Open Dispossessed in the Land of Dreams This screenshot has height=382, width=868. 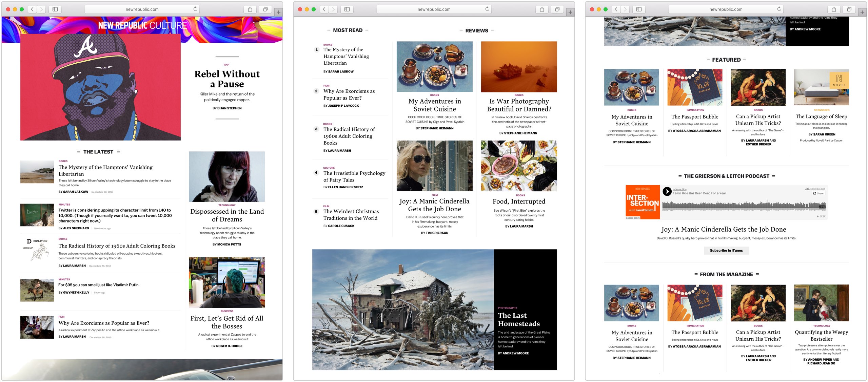[227, 215]
